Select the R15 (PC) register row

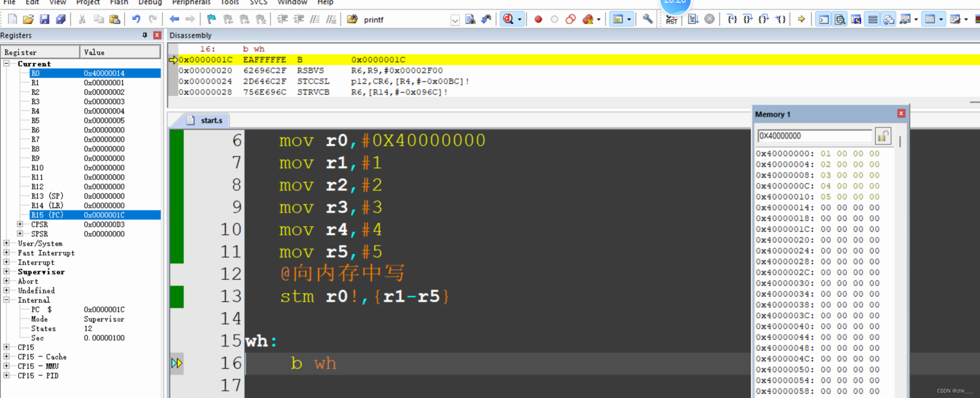tap(95, 215)
